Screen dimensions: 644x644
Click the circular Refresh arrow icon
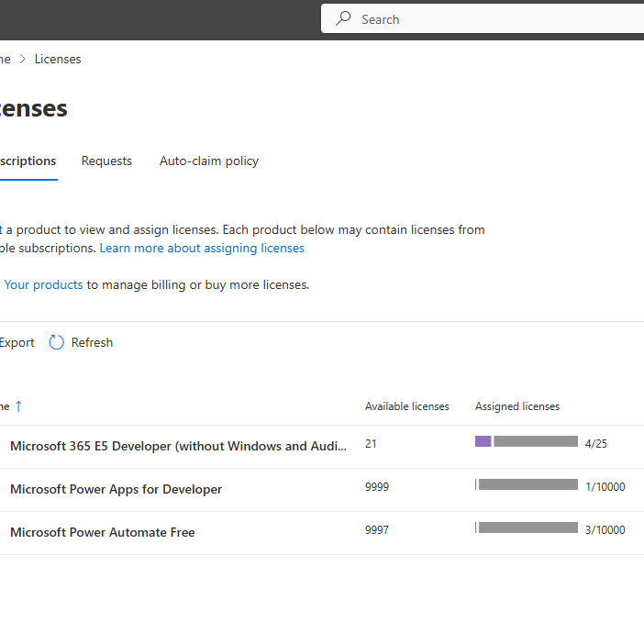(57, 342)
